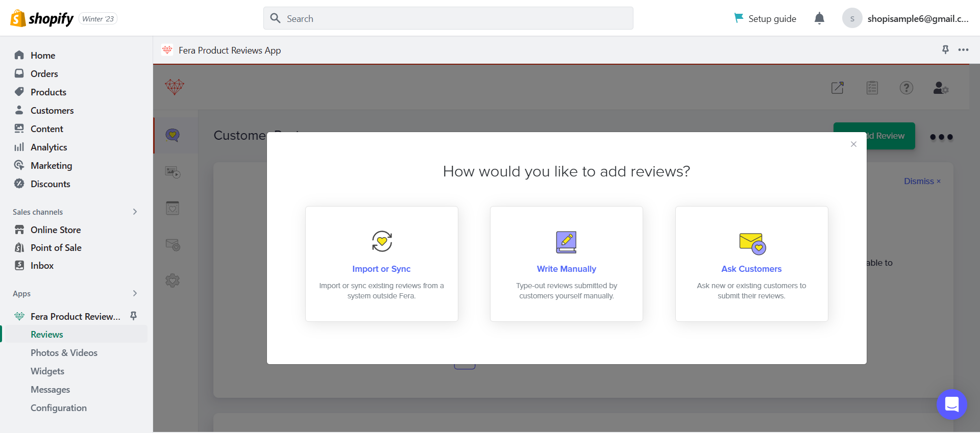The width and height of the screenshot is (980, 433).
Task: Open Customers in the sidebar
Action: click(x=52, y=110)
